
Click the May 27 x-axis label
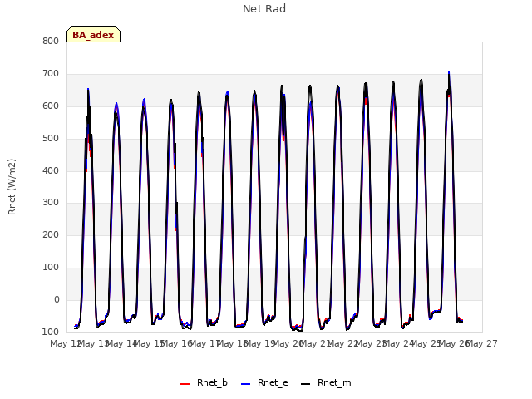[482, 343]
